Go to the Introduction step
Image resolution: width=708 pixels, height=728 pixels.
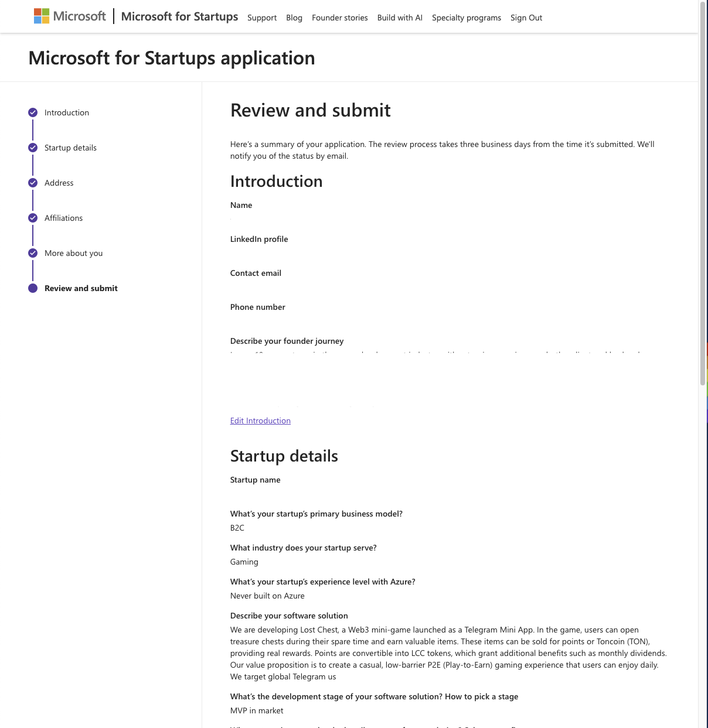click(67, 112)
